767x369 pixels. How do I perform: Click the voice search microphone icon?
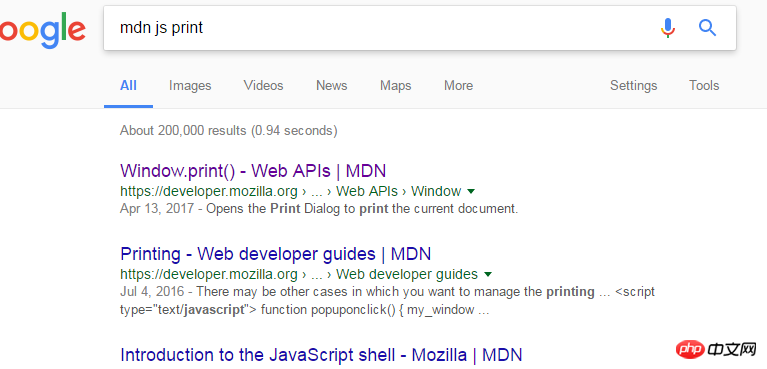point(668,27)
